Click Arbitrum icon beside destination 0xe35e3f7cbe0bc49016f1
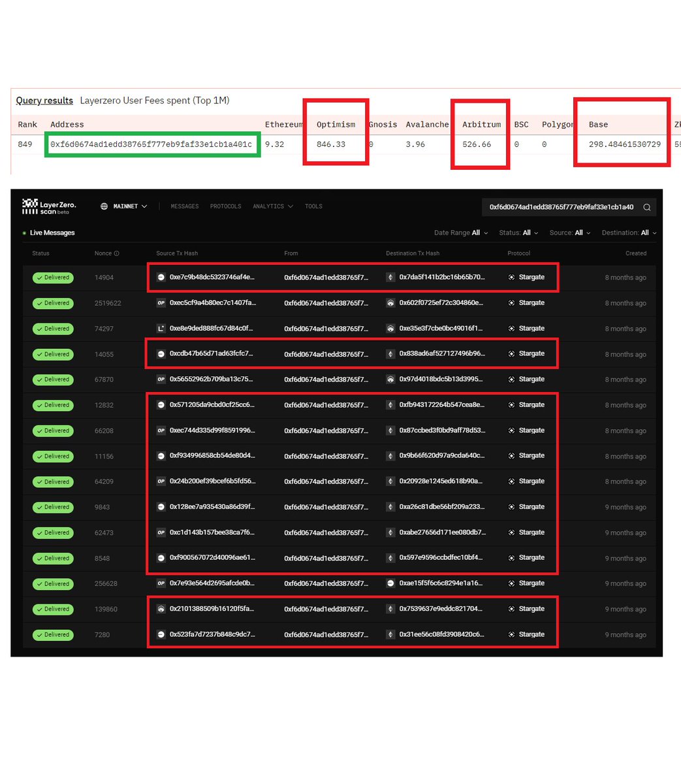The width and height of the screenshot is (681, 784). coord(390,329)
